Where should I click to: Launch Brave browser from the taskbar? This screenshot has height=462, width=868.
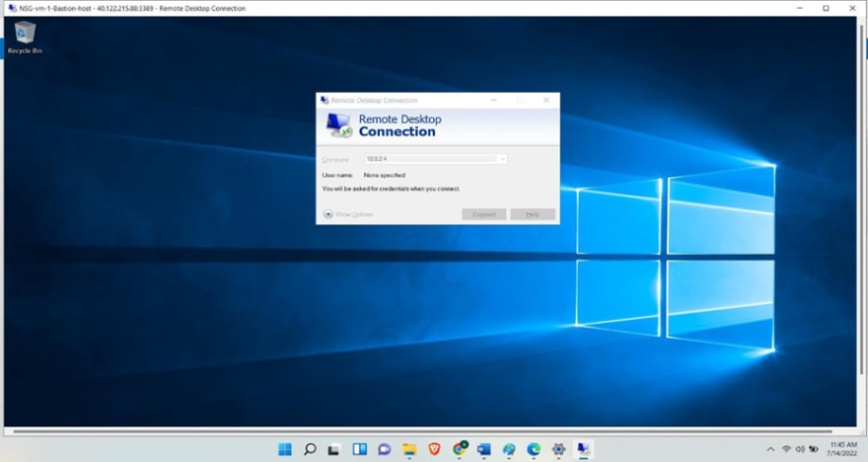[435, 449]
